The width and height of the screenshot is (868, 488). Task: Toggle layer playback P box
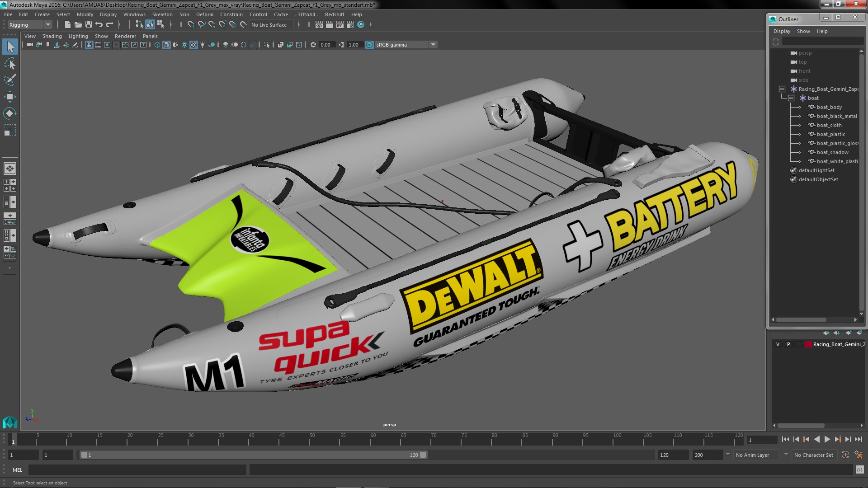788,344
